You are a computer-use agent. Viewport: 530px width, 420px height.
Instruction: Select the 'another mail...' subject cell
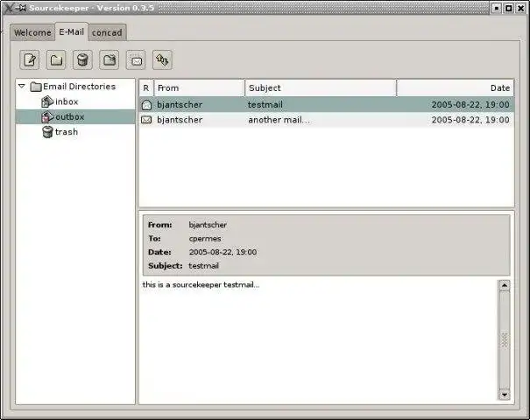(x=279, y=120)
